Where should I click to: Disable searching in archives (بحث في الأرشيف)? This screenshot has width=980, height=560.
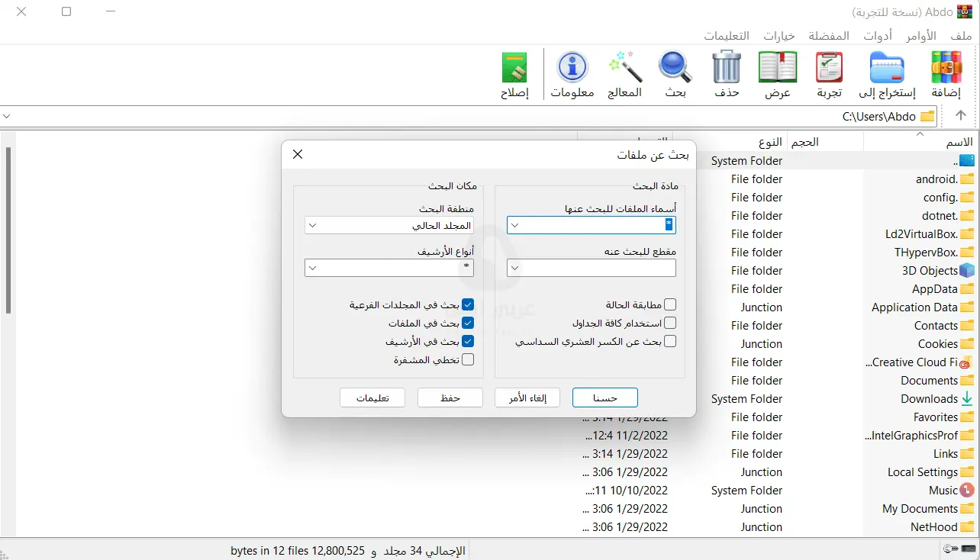pos(468,340)
